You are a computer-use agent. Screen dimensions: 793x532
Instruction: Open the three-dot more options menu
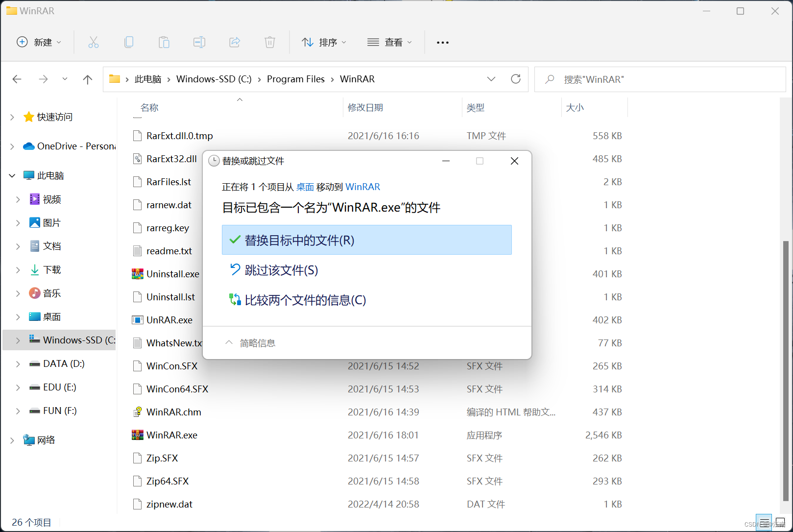pos(443,43)
